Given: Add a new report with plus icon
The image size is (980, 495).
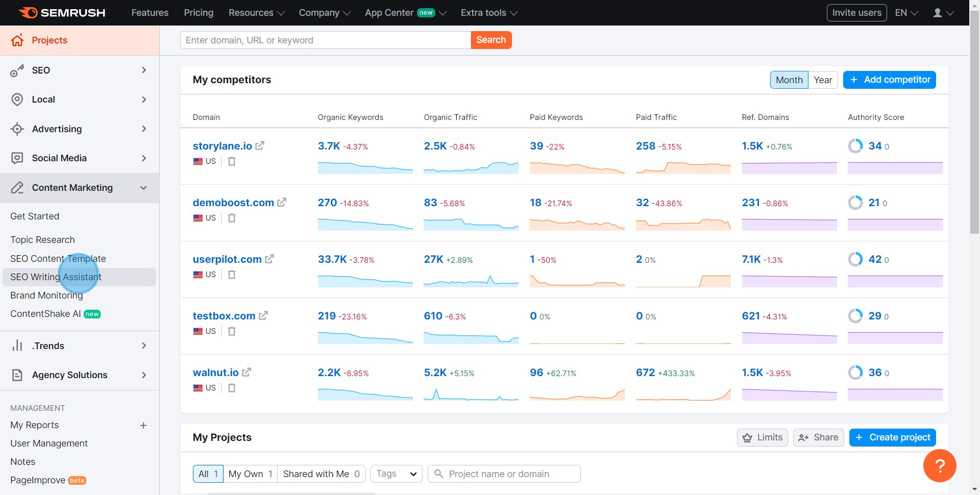Looking at the screenshot, I should tap(143, 426).
